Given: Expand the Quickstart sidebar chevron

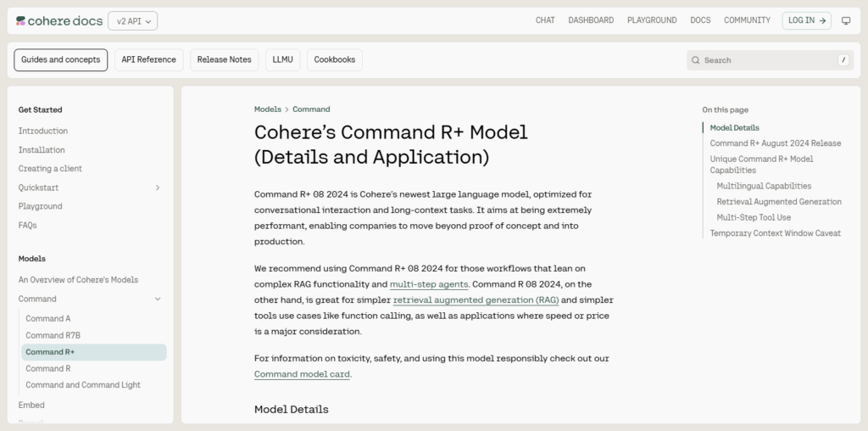Looking at the screenshot, I should [x=157, y=188].
